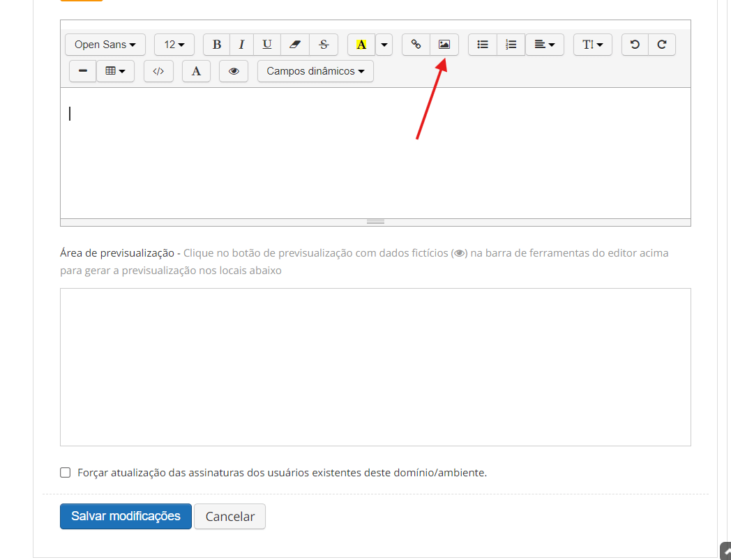This screenshot has height=560, width=731.
Task: Preview with fictitious data using the eye button
Action: point(234,71)
